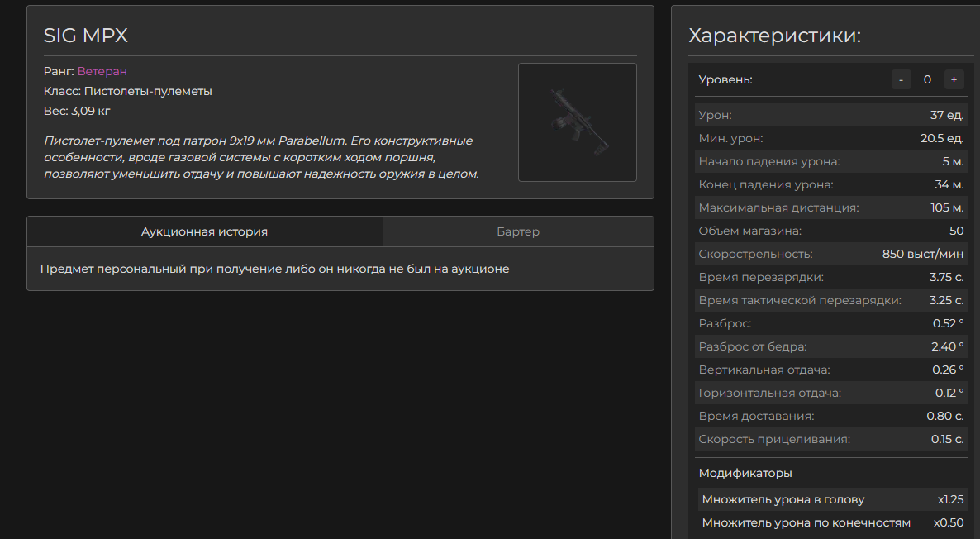Click the Горизонтальная отдача row label

click(770, 393)
